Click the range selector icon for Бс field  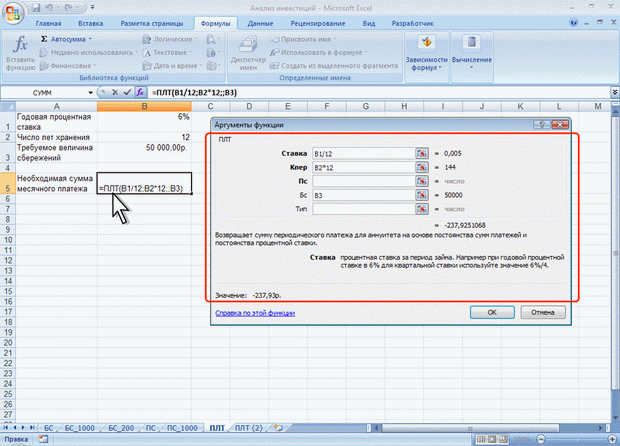[422, 196]
